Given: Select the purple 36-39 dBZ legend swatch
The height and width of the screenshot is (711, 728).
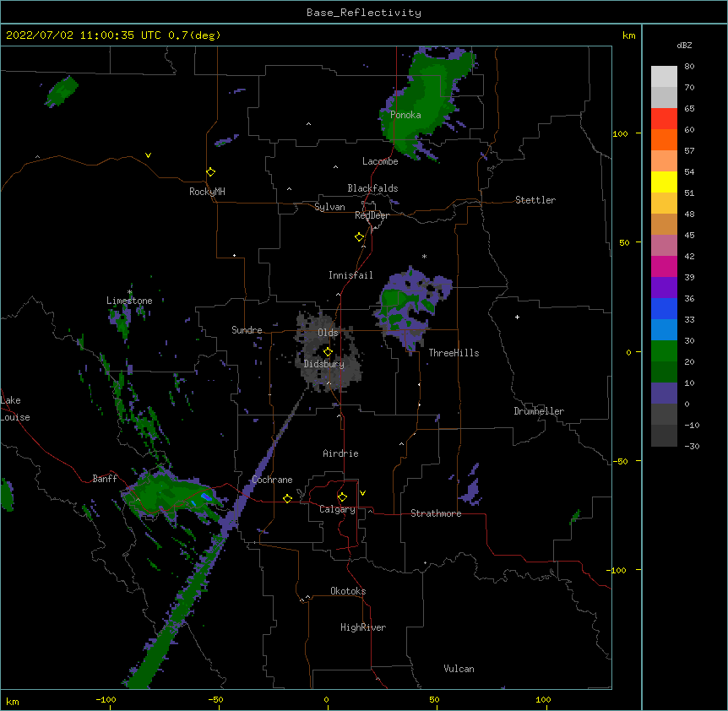Looking at the screenshot, I should 664,287.
